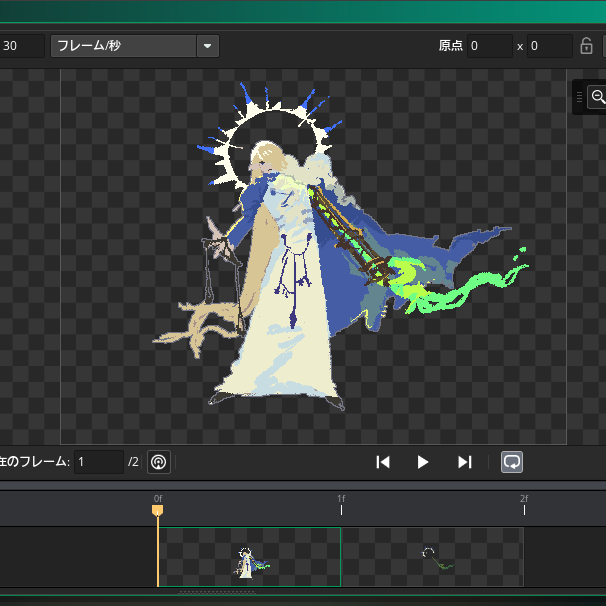Click the current frame number field
The width and height of the screenshot is (606, 606).
click(x=98, y=462)
